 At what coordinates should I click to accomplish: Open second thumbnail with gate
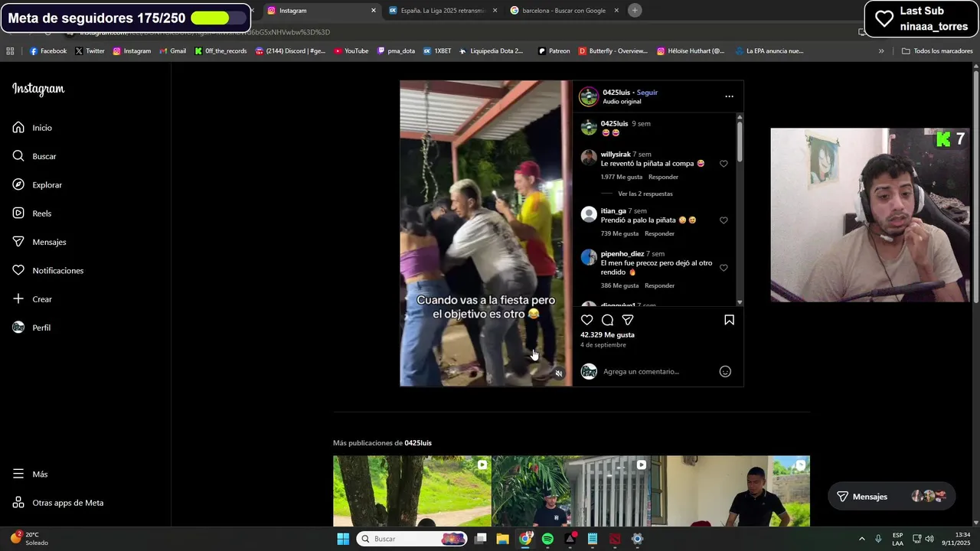[x=571, y=491]
